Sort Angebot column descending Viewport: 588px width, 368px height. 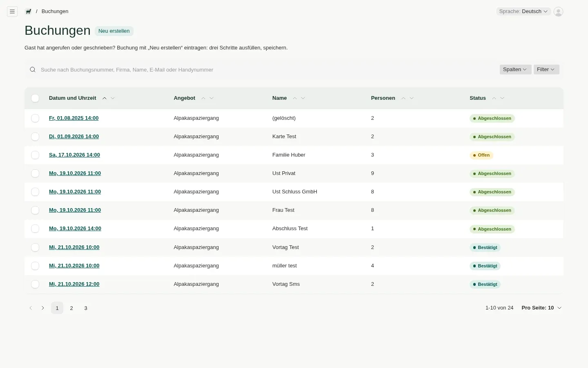tap(212, 98)
